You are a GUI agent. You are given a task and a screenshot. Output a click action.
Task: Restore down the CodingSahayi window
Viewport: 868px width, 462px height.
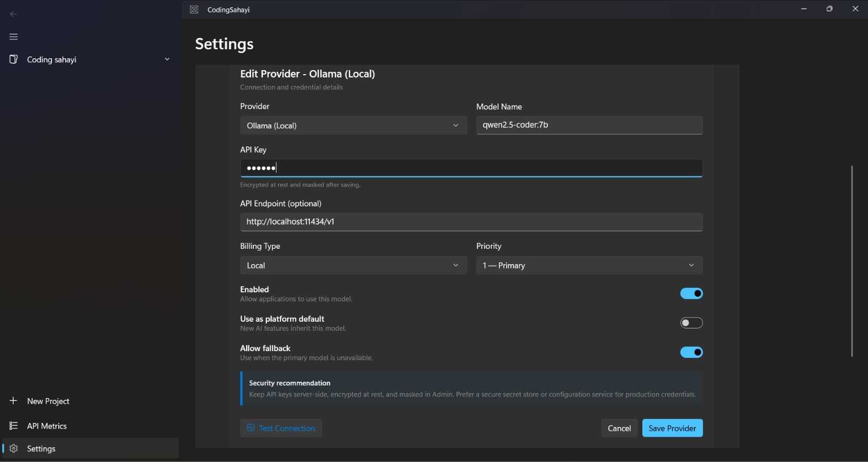(x=830, y=9)
